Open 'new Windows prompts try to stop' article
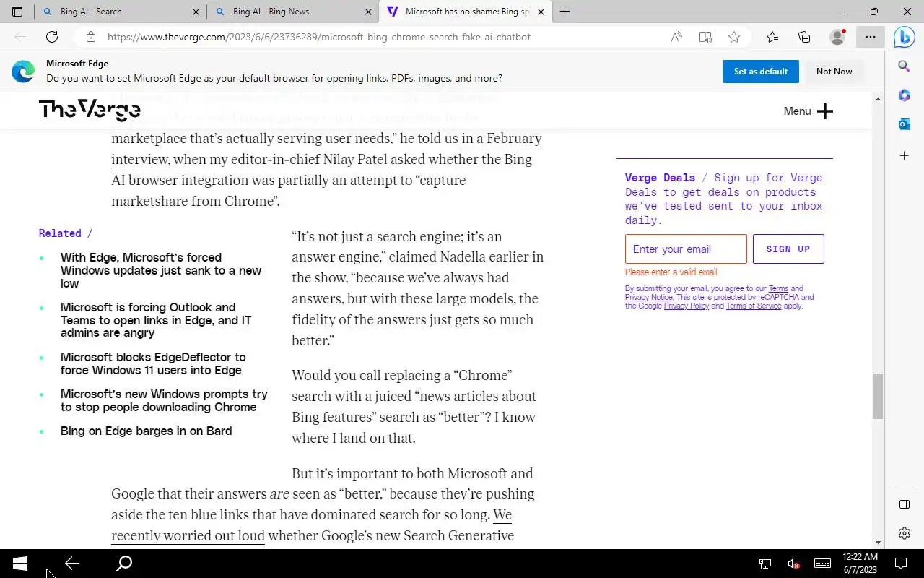The image size is (924, 578). click(x=164, y=400)
